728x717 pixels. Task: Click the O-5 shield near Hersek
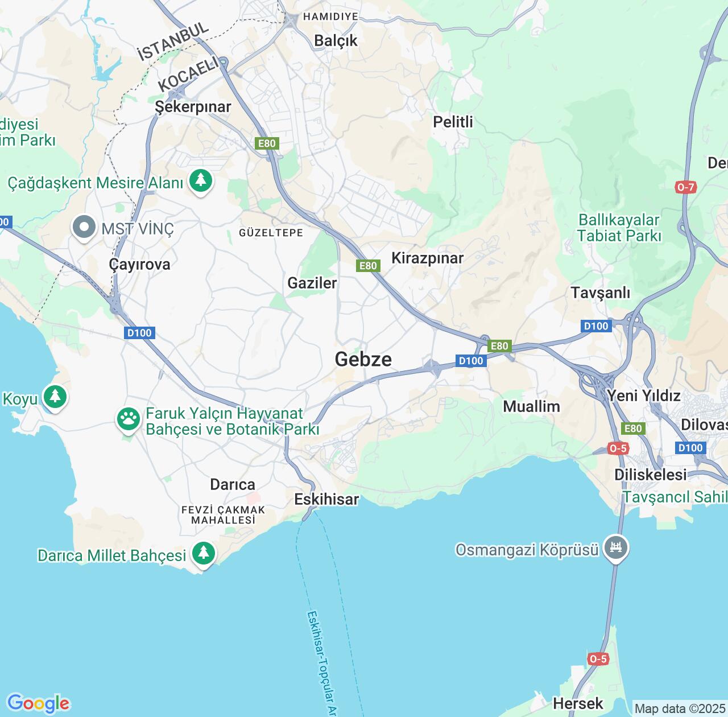(598, 659)
